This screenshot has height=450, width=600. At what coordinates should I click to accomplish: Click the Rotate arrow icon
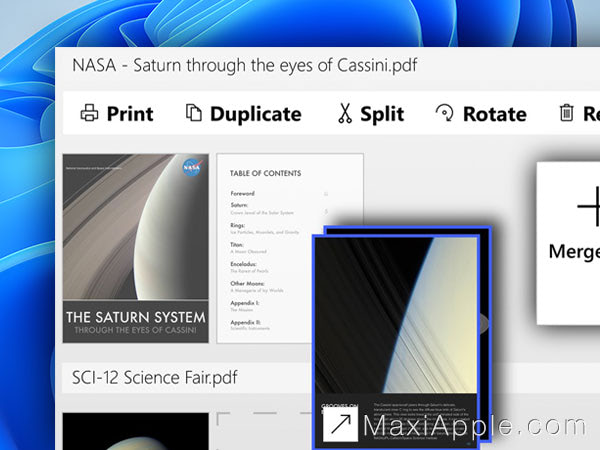point(444,113)
